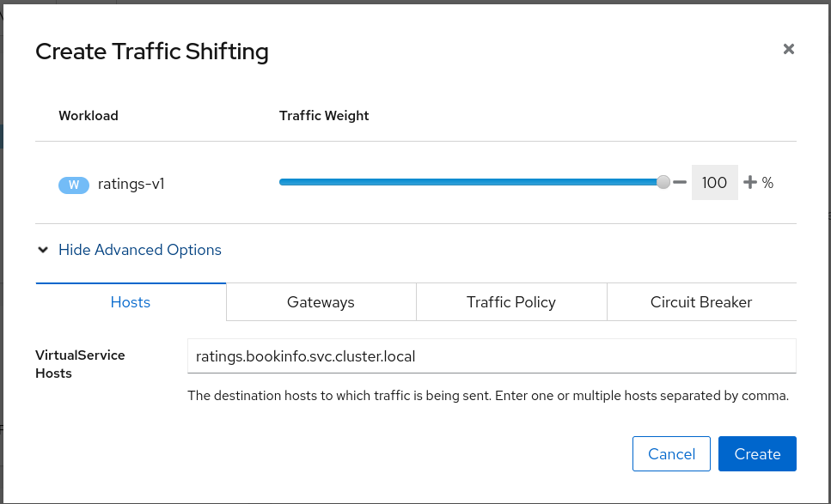Go to the Circuit Breaker tab
Viewport: 831px width, 504px height.
(x=701, y=302)
